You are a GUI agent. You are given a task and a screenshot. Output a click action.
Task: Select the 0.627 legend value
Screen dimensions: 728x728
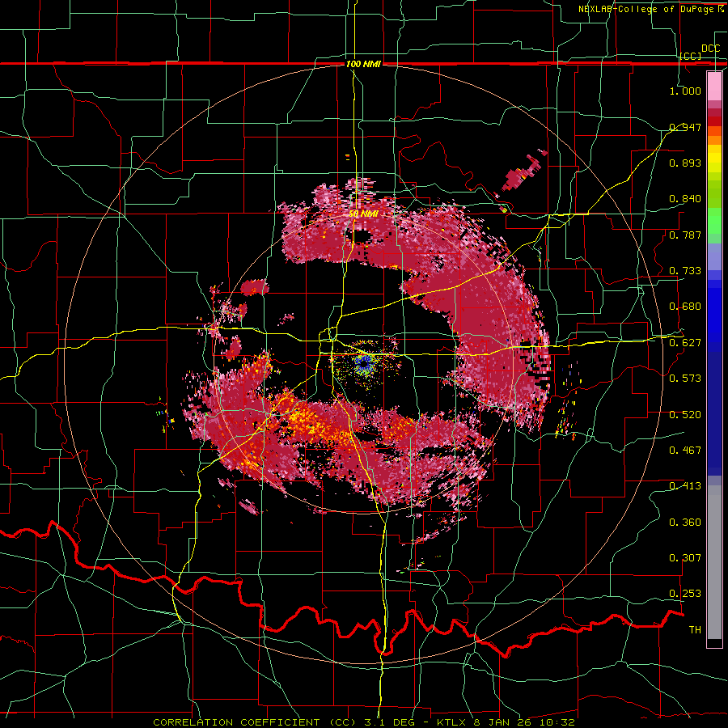685,343
